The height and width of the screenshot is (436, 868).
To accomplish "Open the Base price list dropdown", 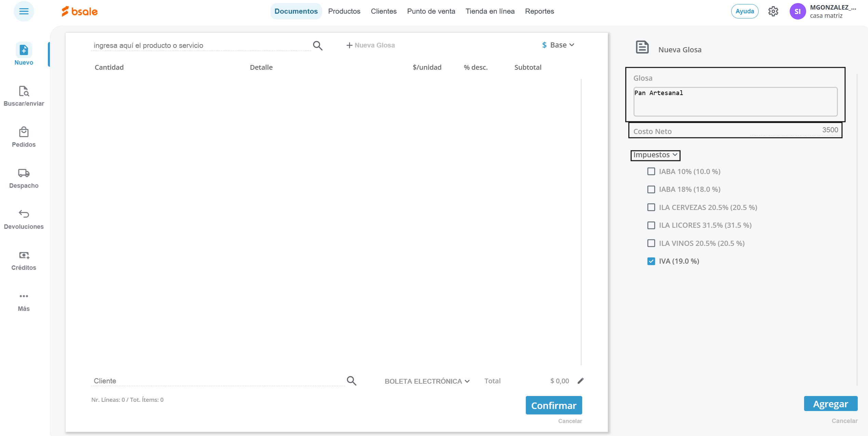I will (x=558, y=45).
